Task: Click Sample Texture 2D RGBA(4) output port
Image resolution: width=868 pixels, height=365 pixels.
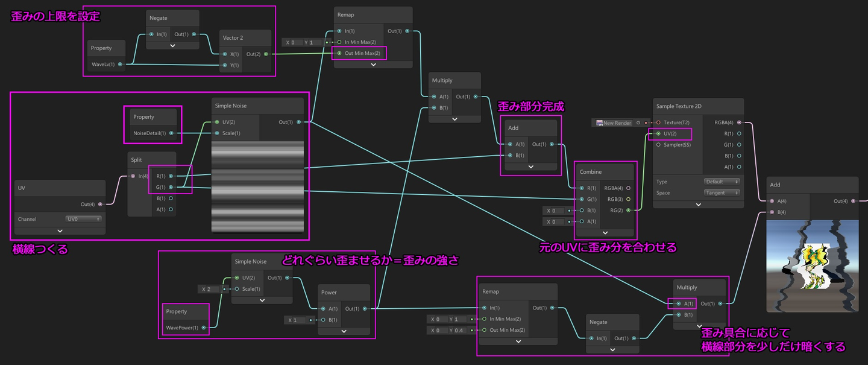Action: pos(739,122)
